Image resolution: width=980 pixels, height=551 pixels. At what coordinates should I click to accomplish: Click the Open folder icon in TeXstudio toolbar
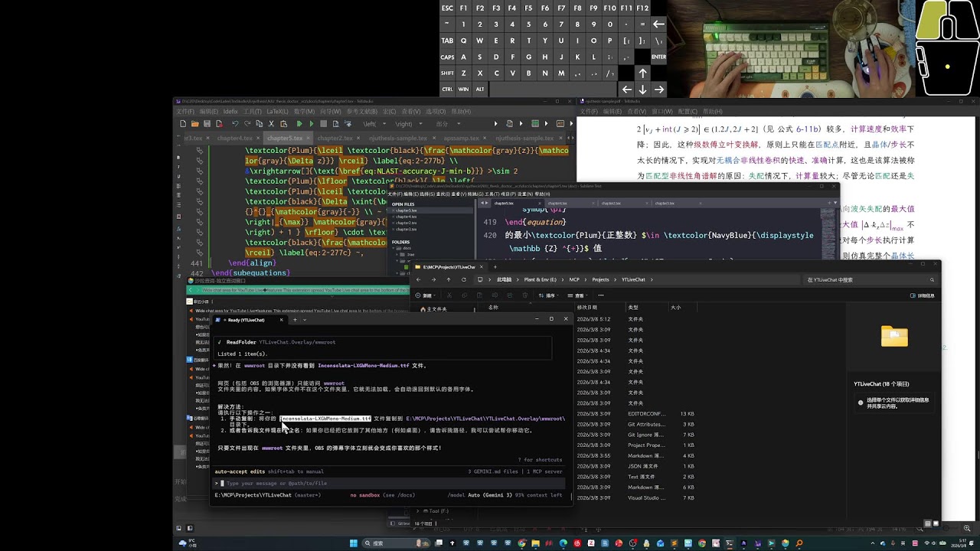click(x=195, y=124)
